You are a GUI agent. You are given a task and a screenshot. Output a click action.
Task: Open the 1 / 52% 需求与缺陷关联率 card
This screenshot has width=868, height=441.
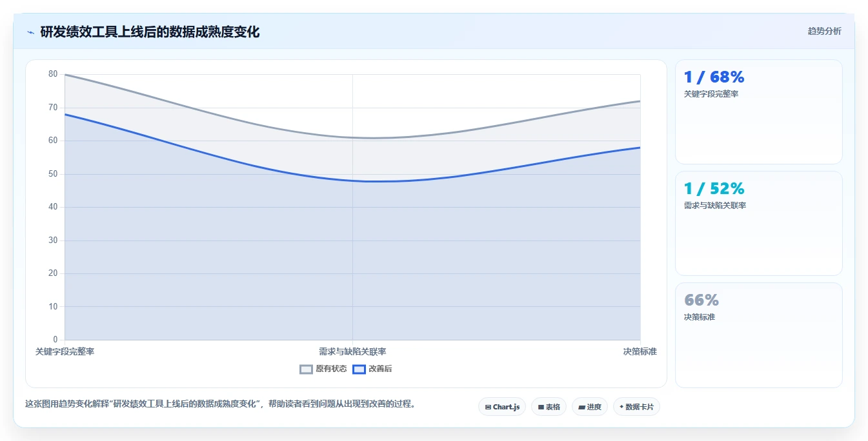pos(759,224)
